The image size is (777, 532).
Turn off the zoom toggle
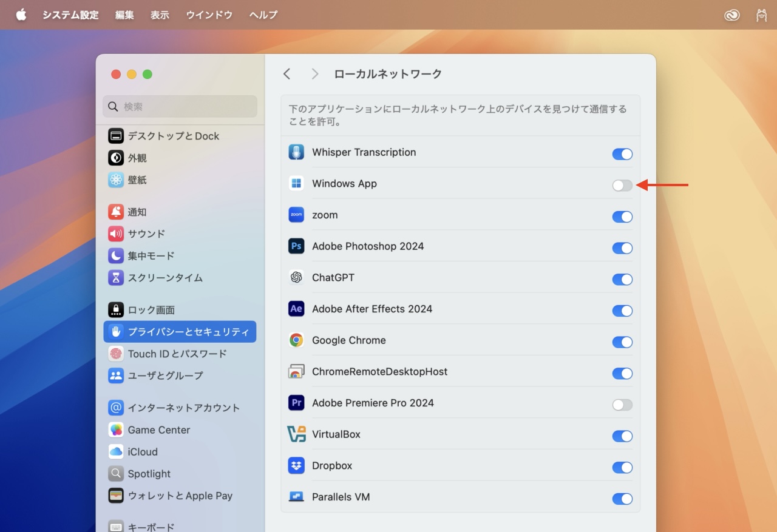(x=622, y=217)
